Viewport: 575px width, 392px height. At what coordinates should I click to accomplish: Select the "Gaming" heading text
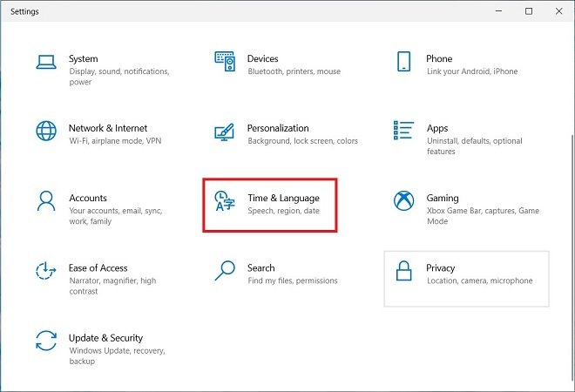click(443, 198)
